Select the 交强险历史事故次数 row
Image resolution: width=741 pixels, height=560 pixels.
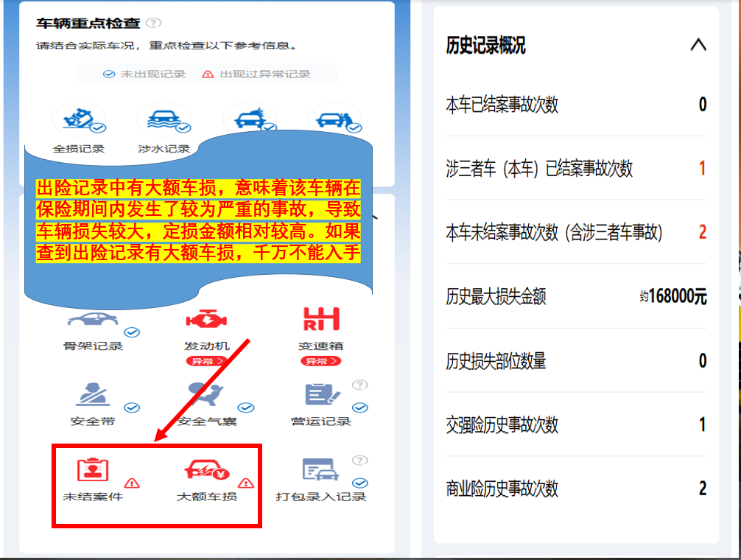point(576,425)
